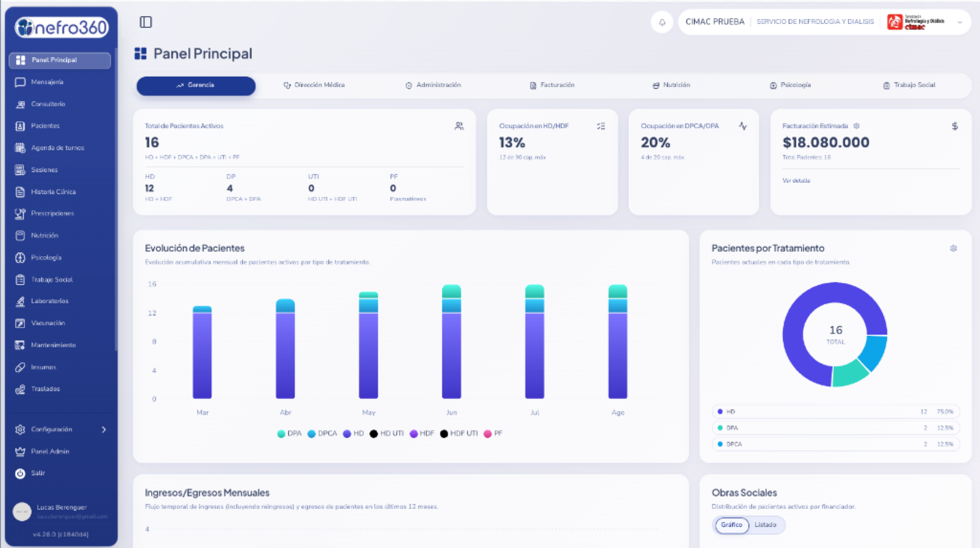Click the HD row in treatment list
The width and height of the screenshot is (980, 548).
coord(835,412)
